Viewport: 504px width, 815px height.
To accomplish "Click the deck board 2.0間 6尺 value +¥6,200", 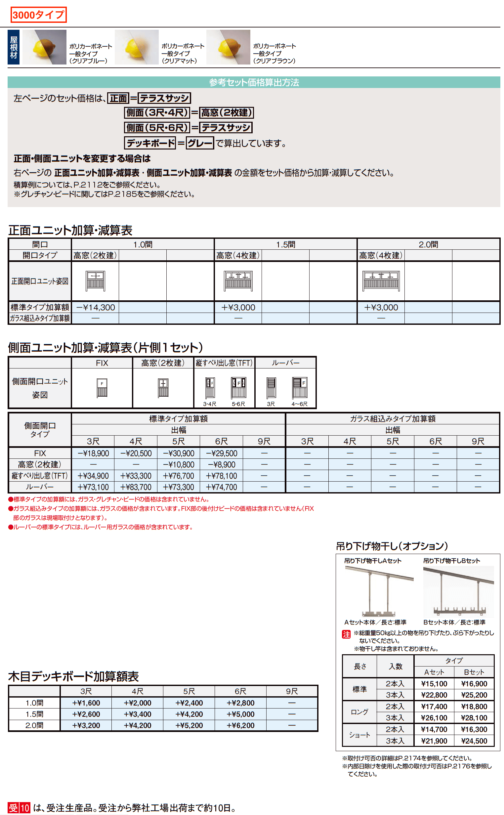I will pos(240,725).
